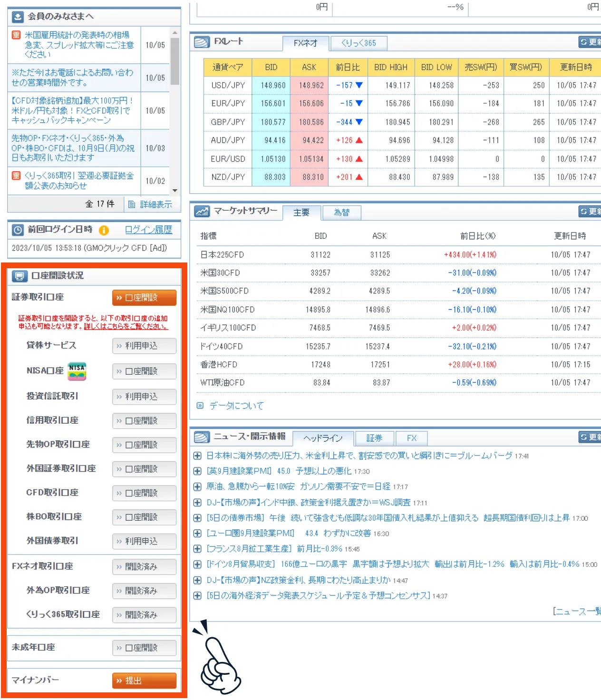Switch to the 為替 tab in market summary
The width and height of the screenshot is (601, 700).
tap(342, 213)
